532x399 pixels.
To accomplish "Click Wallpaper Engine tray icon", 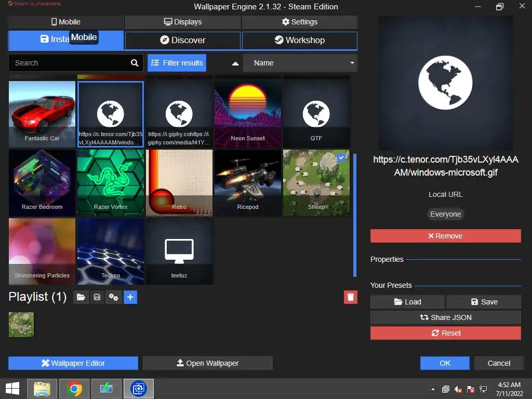I will pyautogui.click(x=445, y=389).
